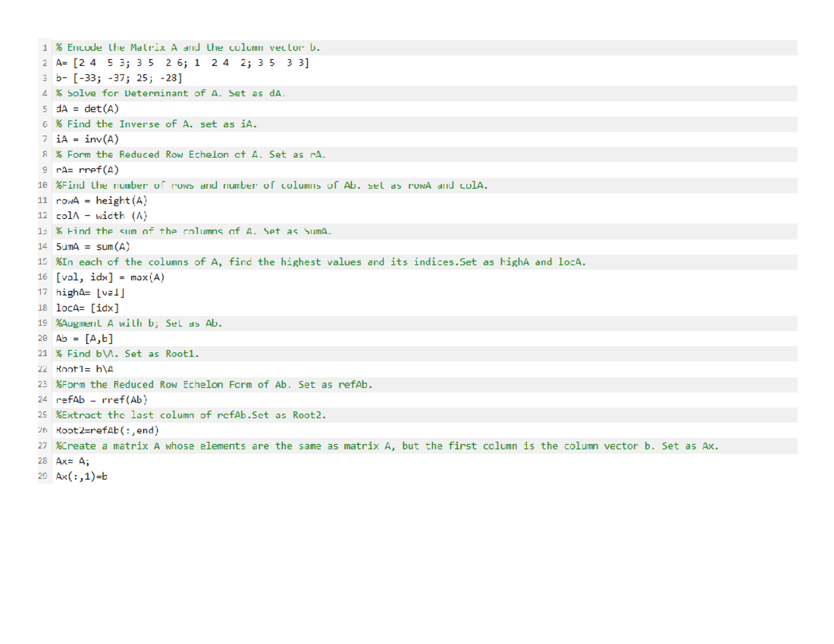Click the SumA = sum(A) statement
Screen dimensions: 834x644
[x=92, y=247]
